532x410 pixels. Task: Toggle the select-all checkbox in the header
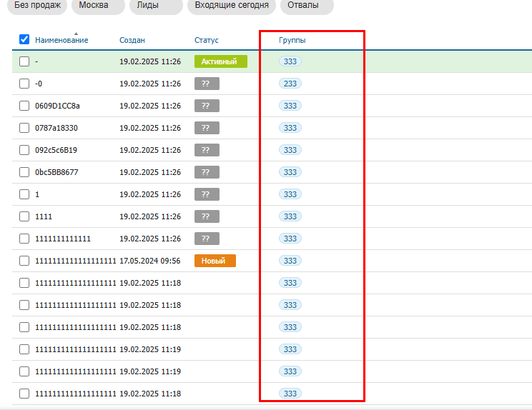24,40
